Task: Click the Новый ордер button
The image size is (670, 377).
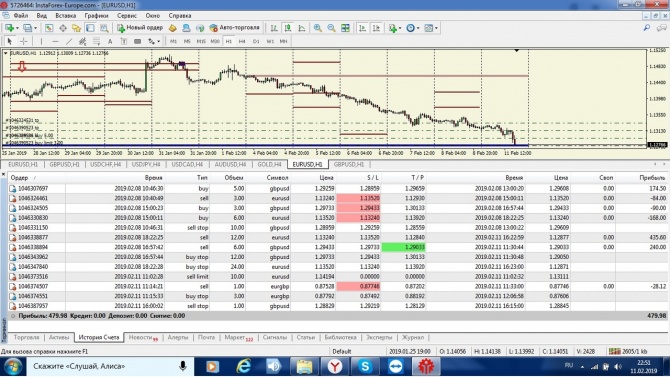Action: tap(140, 28)
